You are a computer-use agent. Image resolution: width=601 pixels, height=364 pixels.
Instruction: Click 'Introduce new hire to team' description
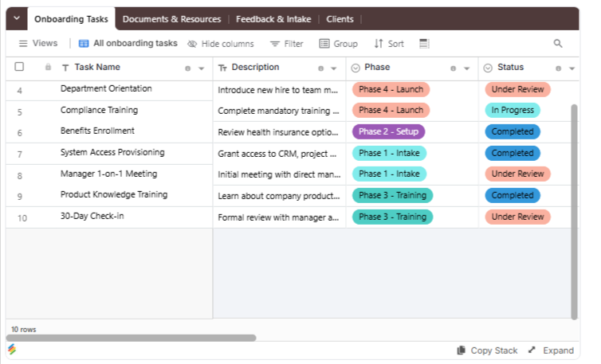click(278, 90)
